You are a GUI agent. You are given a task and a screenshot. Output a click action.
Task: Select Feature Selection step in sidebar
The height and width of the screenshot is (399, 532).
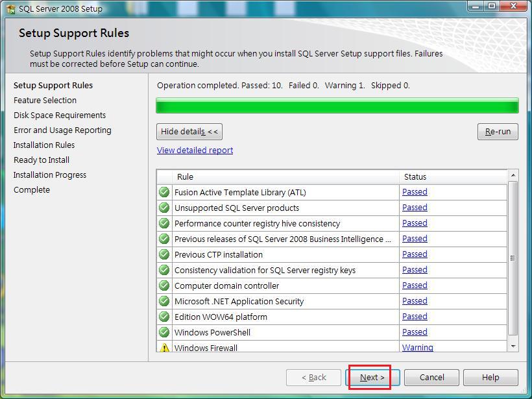45,100
